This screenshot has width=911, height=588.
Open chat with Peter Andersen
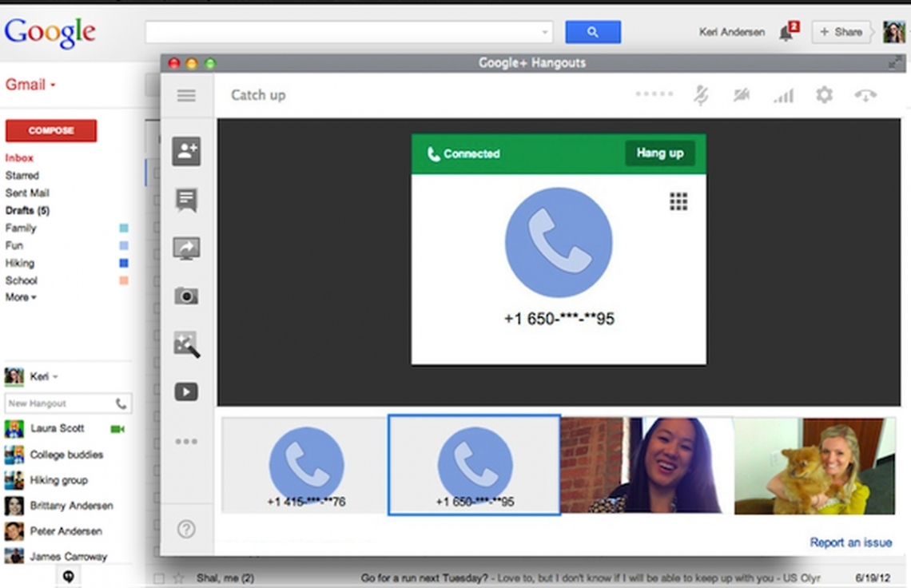(x=54, y=531)
